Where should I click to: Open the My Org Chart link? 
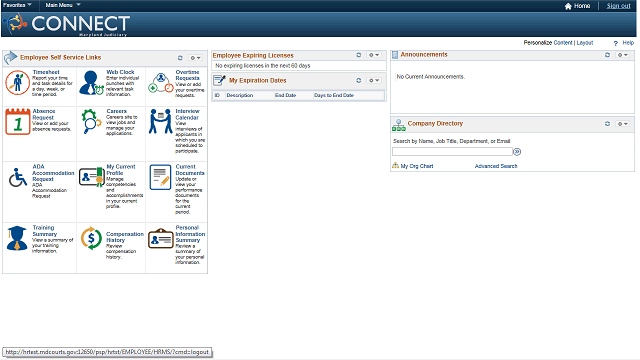tap(417, 166)
